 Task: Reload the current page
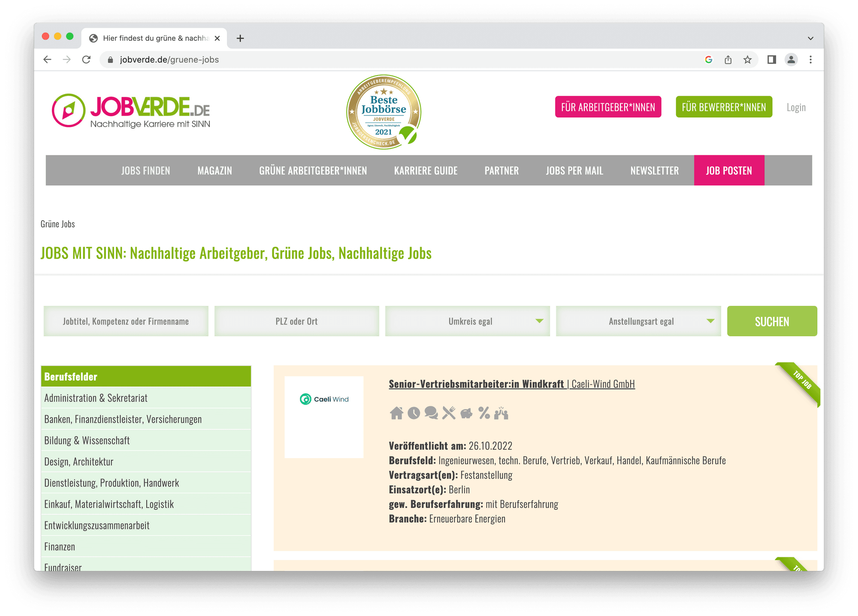[x=86, y=60]
